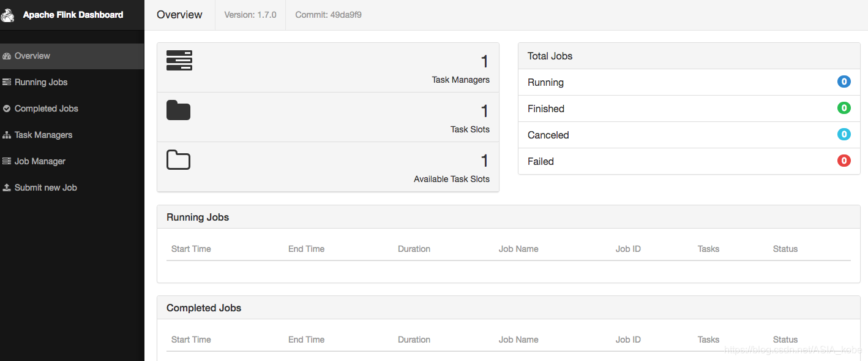This screenshot has height=361, width=868.
Task: Click Job Name column in Running Jobs table
Action: click(518, 249)
